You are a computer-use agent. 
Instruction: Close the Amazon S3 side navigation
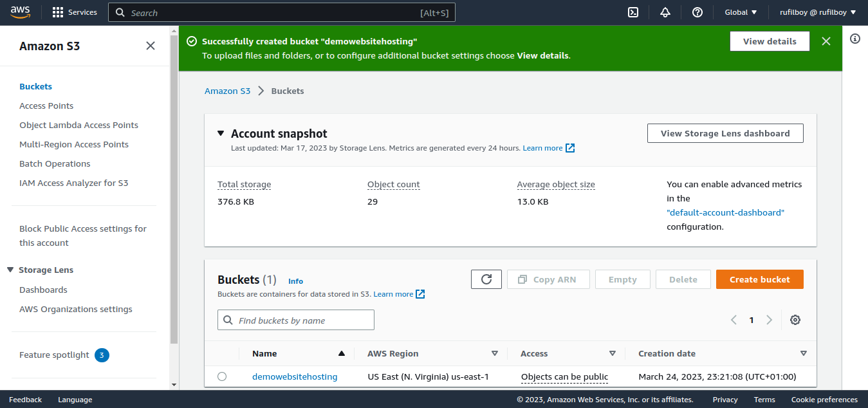pyautogui.click(x=151, y=46)
